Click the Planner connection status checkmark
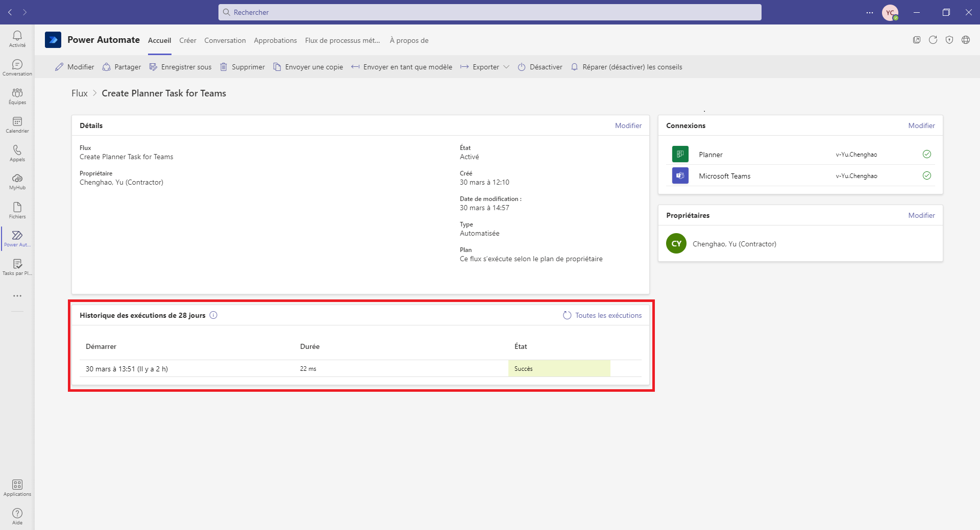This screenshot has width=980, height=530. click(x=927, y=154)
